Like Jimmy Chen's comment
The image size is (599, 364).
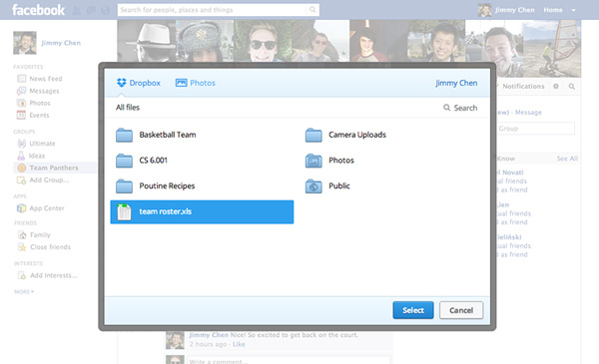pyautogui.click(x=239, y=344)
